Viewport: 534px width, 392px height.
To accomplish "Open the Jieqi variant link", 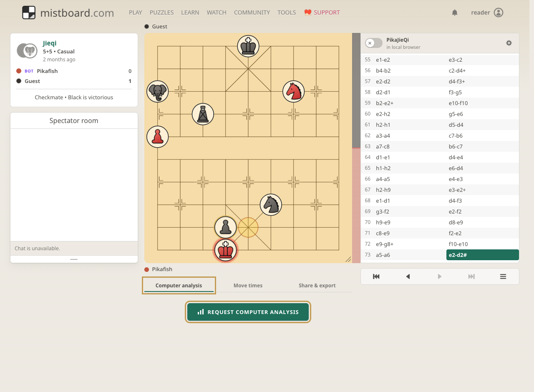I will point(50,43).
